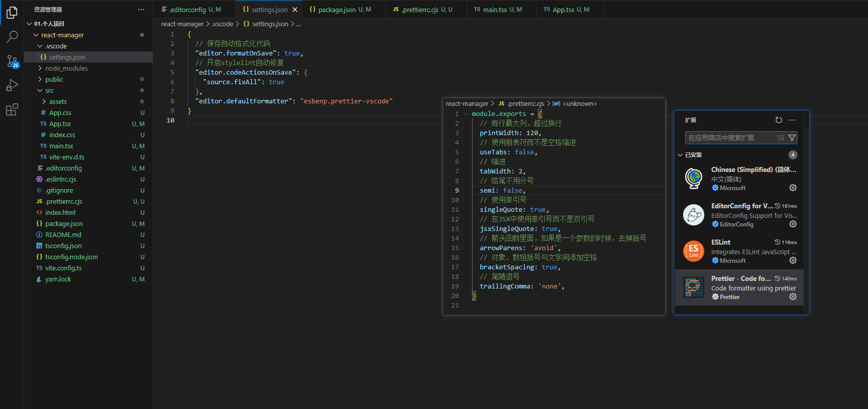Open settings.json in the file tree
Viewport: 868px width, 409px height.
point(88,57)
